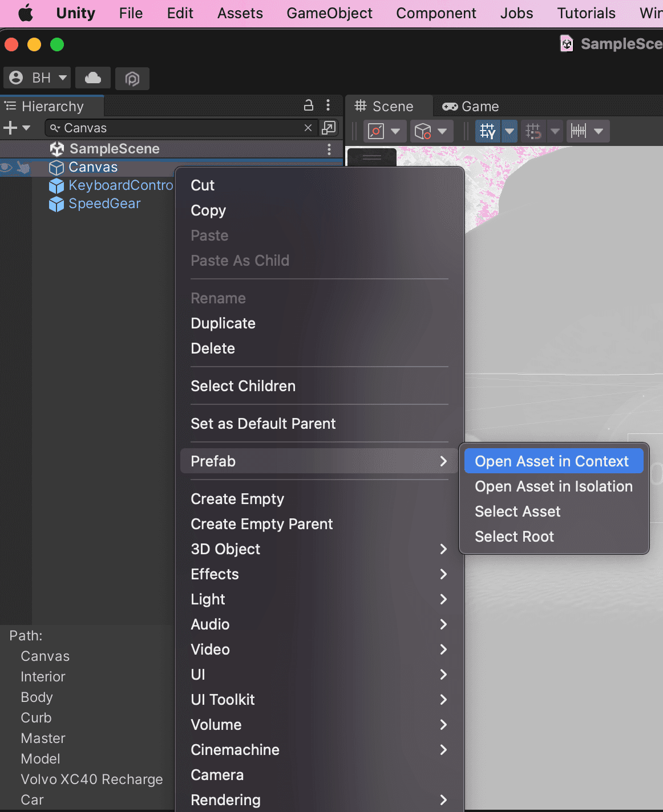Expand the Cinemachine submenu

pos(320,750)
